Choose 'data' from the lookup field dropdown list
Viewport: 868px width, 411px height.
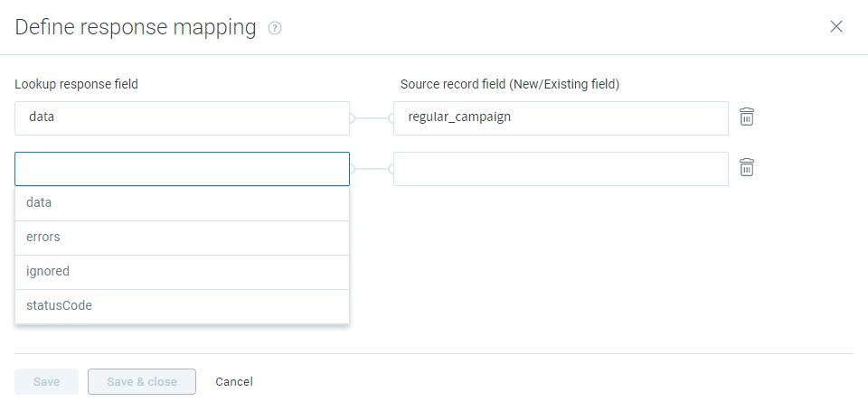[x=182, y=203]
